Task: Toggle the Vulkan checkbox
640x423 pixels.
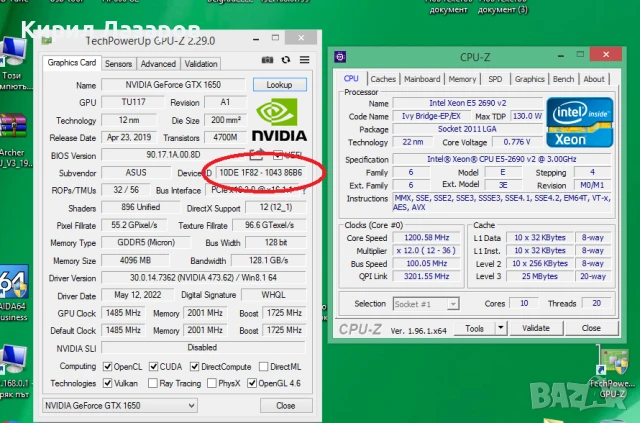Action: 108,383
